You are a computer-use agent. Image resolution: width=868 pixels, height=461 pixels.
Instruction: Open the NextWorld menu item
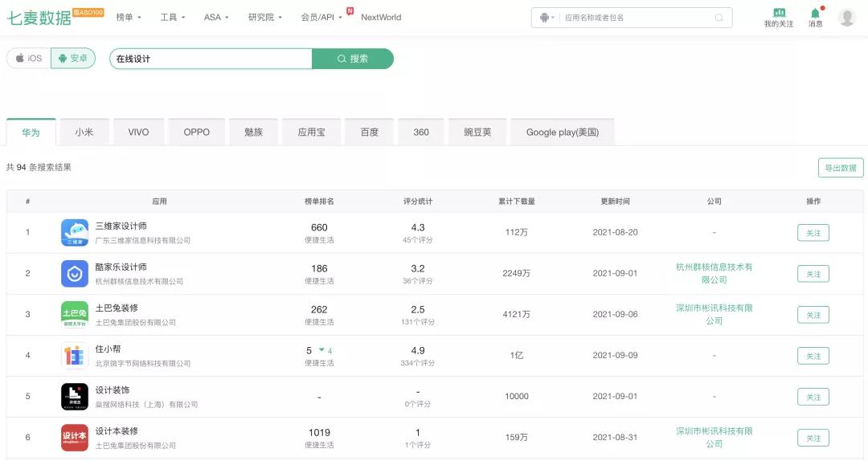click(381, 17)
